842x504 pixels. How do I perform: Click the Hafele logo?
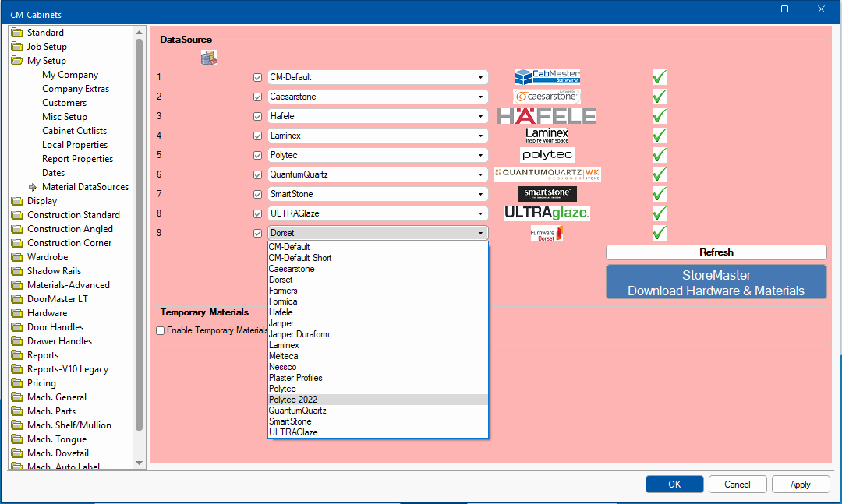coord(547,116)
